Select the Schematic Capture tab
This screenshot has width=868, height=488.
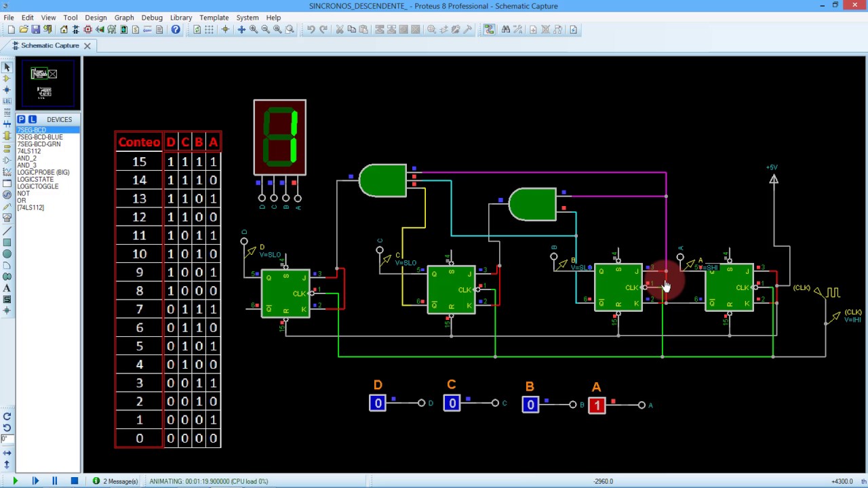point(50,45)
